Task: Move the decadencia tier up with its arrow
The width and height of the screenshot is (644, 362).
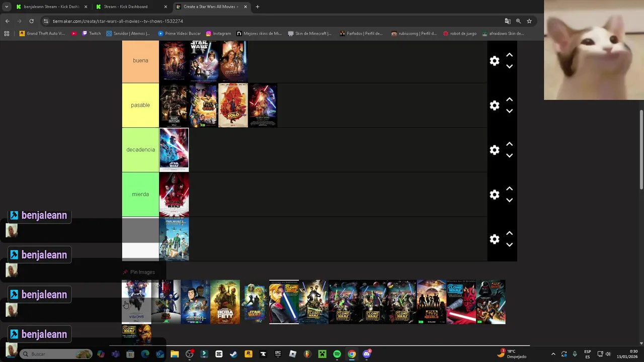Action: [509, 144]
